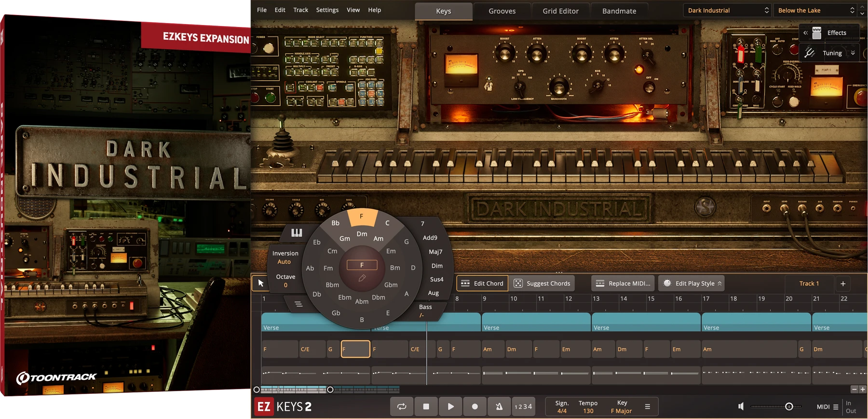Select Dm chord on chord wheel

pyautogui.click(x=362, y=234)
